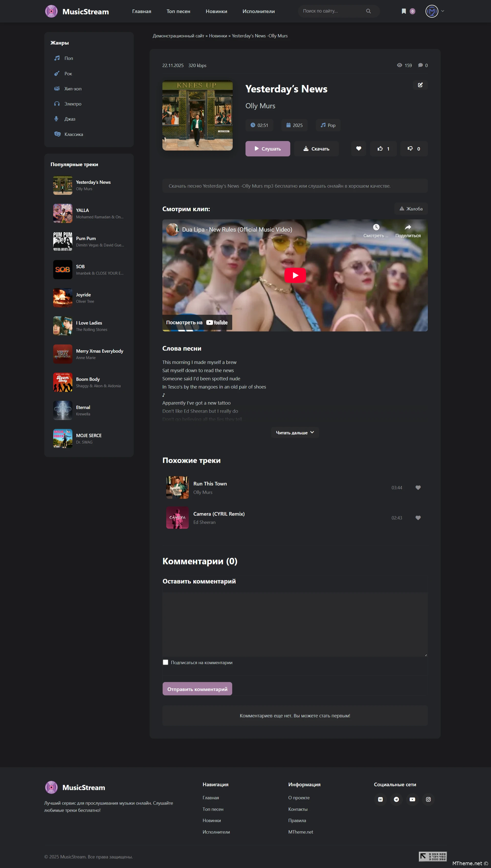Click the bookmarks icon in the header

[404, 11]
